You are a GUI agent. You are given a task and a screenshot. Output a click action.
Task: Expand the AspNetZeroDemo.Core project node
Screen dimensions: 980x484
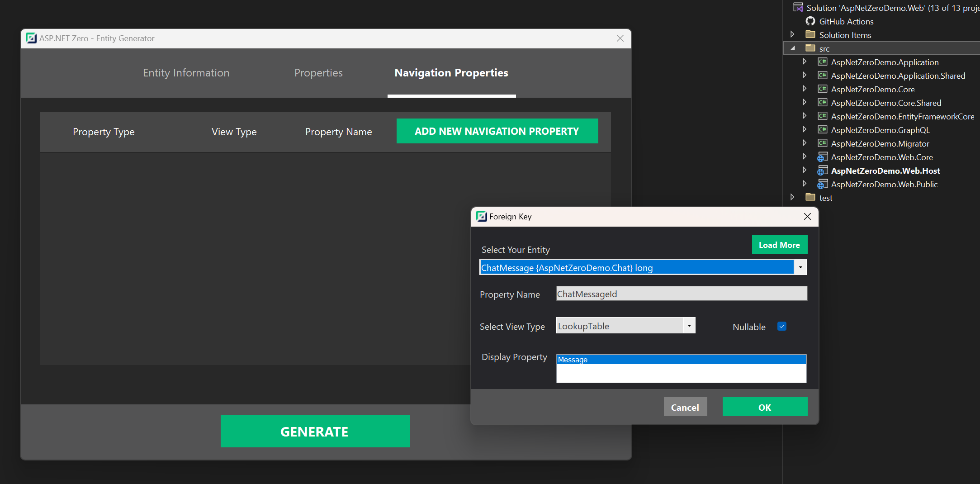click(x=805, y=89)
